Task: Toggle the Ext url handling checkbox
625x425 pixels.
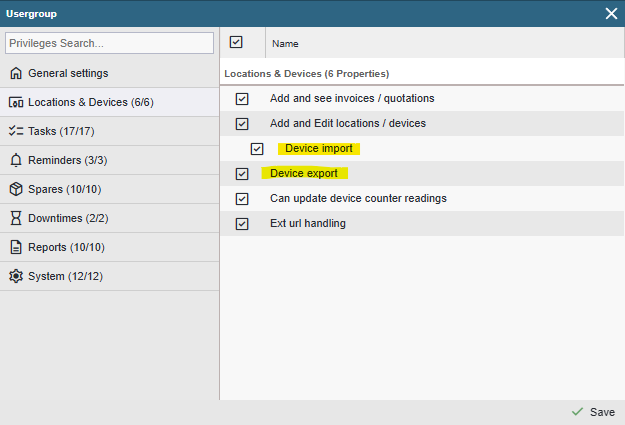Action: [x=242, y=224]
